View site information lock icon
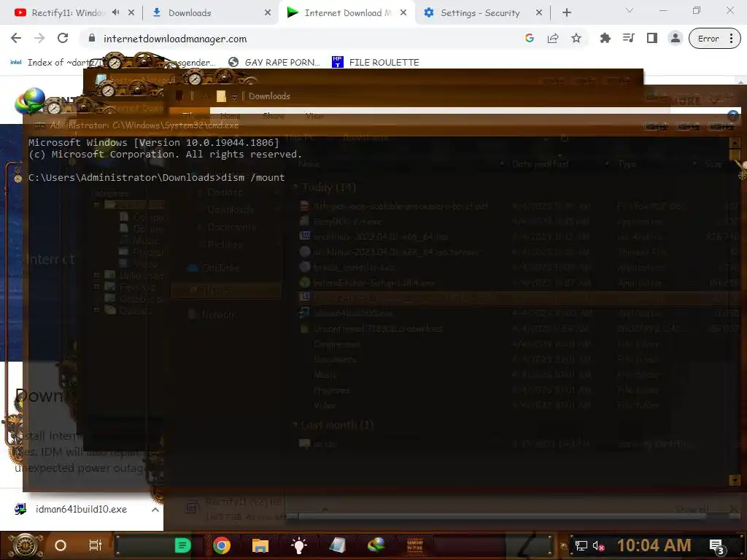This screenshot has height=560, width=747. pos(92,39)
